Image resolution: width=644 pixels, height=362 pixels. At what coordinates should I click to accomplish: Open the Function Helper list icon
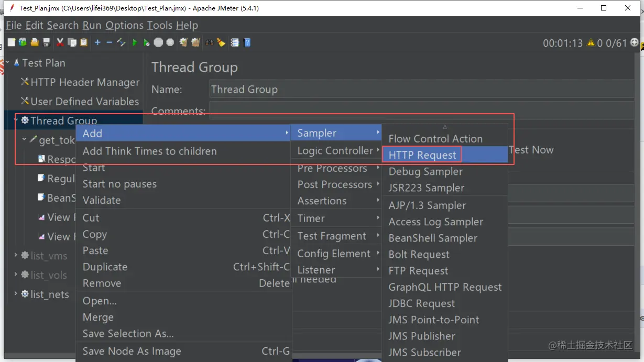click(x=235, y=42)
